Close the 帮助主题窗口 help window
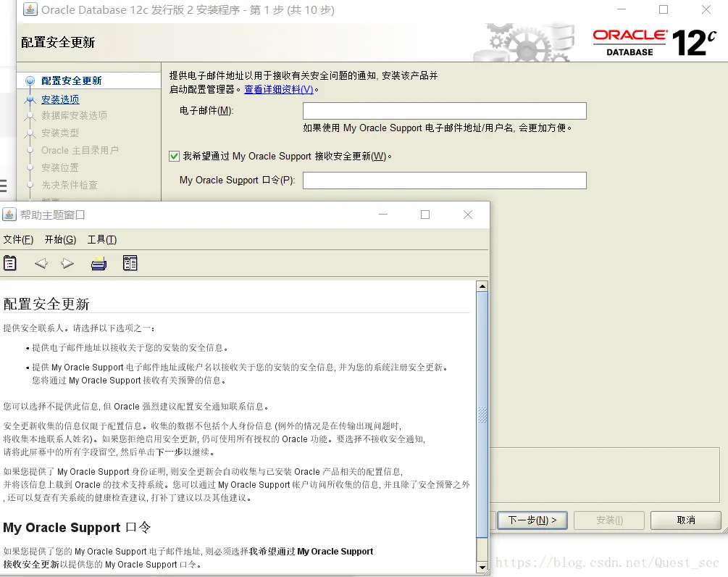 pyautogui.click(x=468, y=215)
